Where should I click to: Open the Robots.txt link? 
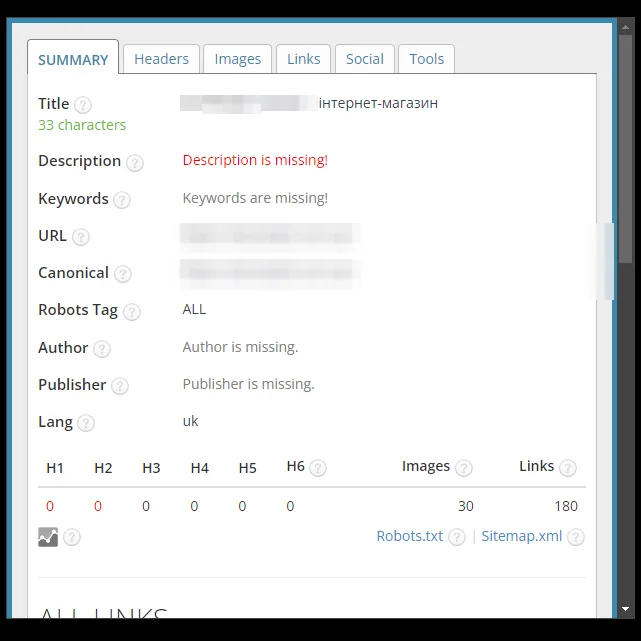click(x=410, y=536)
